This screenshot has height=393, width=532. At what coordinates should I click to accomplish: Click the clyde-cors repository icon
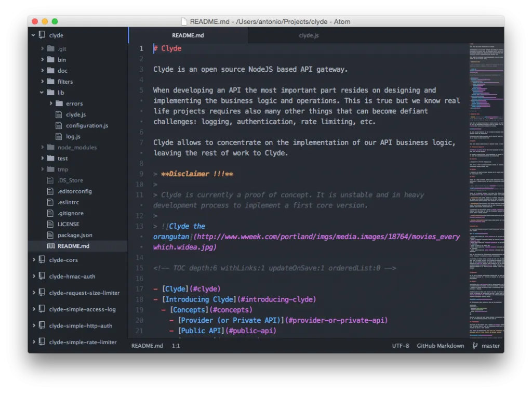(x=42, y=259)
